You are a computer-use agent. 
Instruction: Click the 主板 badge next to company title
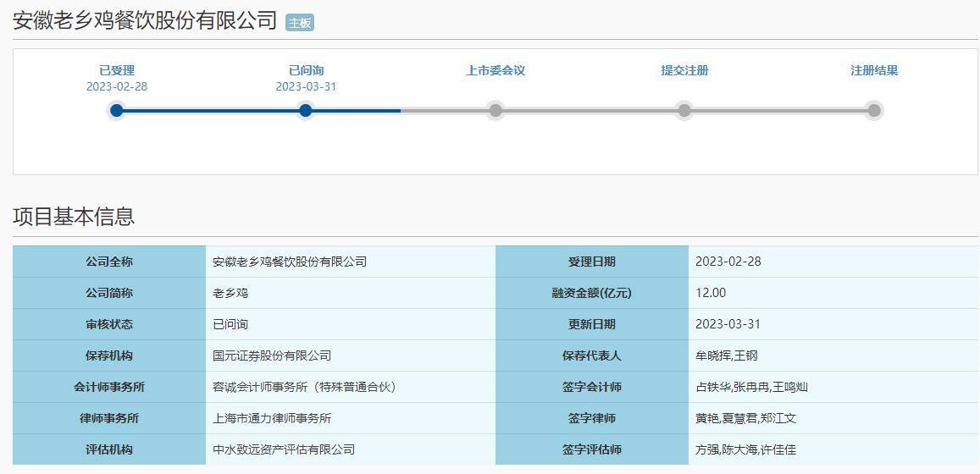[300, 23]
